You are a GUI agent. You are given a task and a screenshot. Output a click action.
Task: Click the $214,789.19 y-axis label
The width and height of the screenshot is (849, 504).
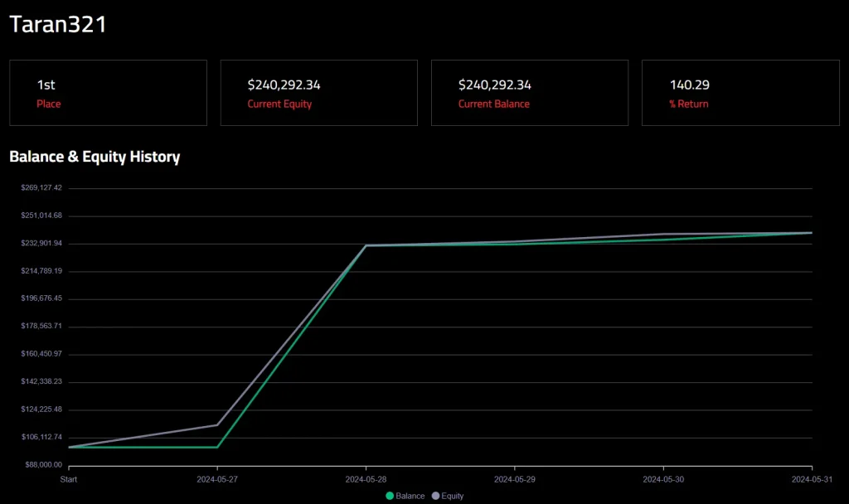coord(41,271)
